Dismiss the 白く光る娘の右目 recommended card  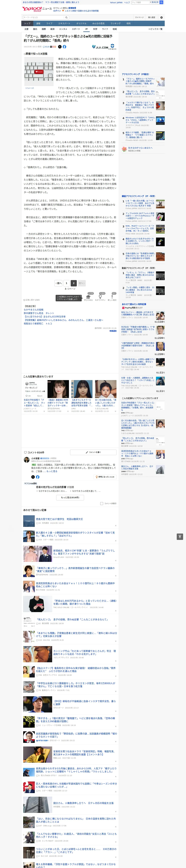115,411
